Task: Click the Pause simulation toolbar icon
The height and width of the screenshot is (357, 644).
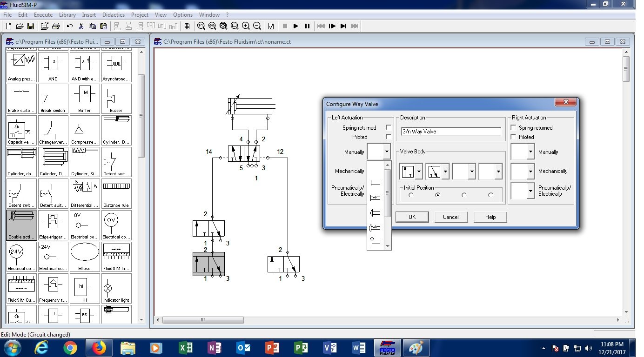Action: pos(307,26)
